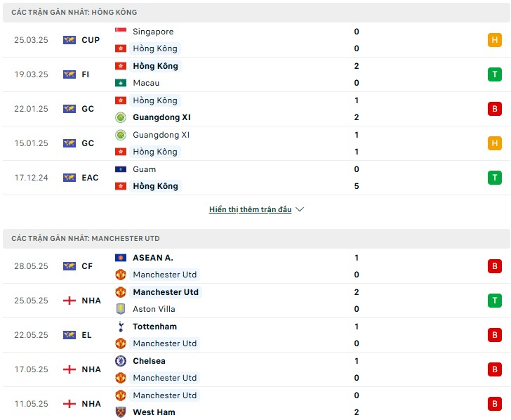Screen dimensions: 511x420
Task: Click the red B badge for Tottenham match
Action: click(494, 335)
